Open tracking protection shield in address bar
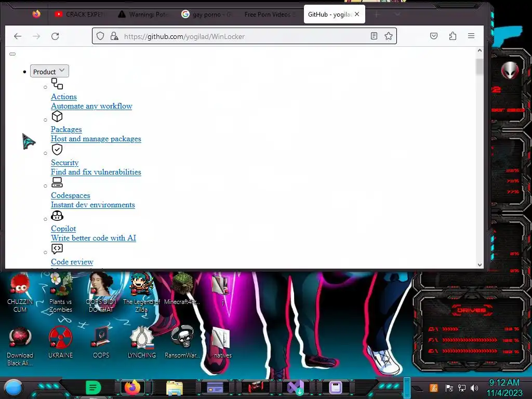 100,36
